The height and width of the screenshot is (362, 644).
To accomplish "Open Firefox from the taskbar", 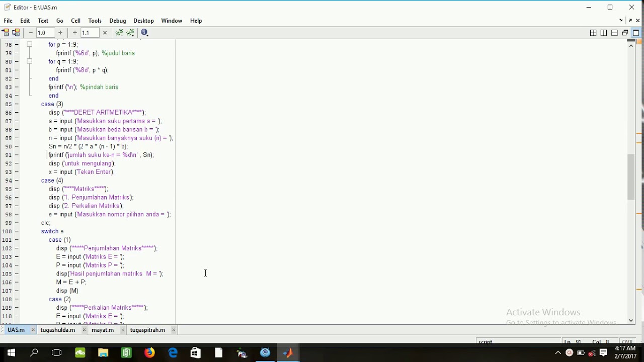I will (x=149, y=353).
